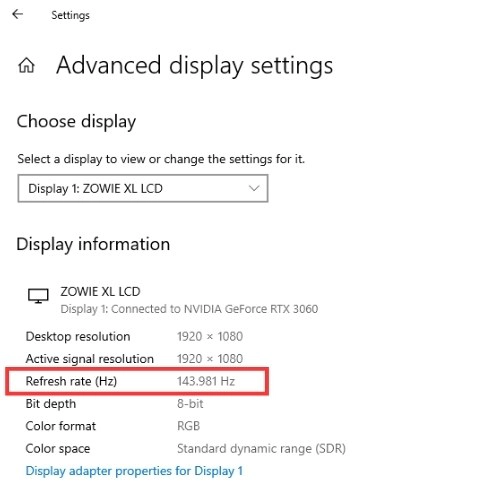Click the Advanced display settings heading
Image resolution: width=500 pixels, height=500 pixels.
pos(194,65)
